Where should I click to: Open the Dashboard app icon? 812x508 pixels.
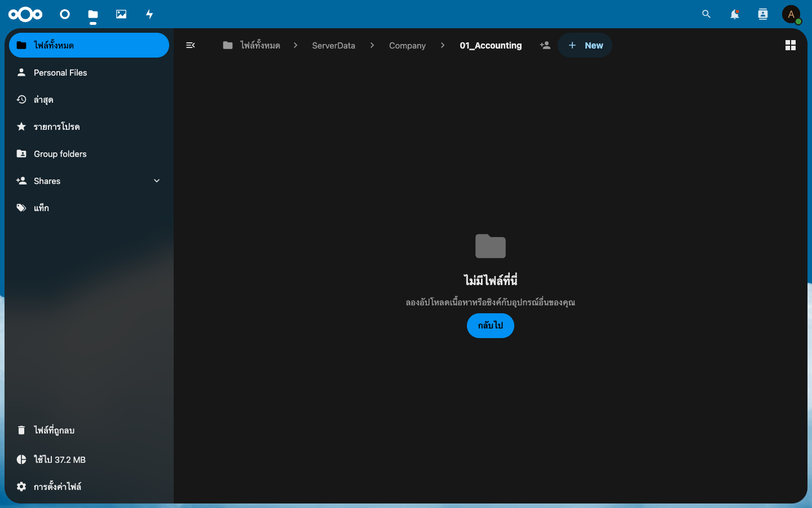(x=65, y=14)
